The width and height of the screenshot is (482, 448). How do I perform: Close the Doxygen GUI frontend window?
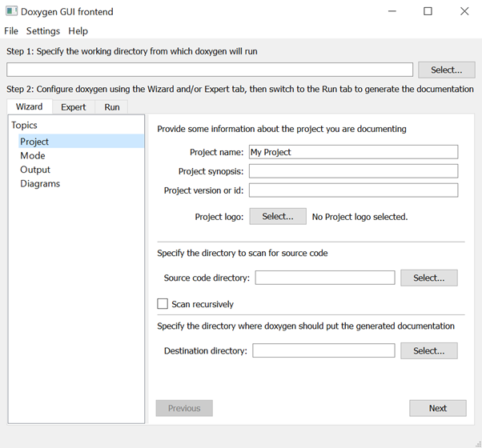(464, 11)
